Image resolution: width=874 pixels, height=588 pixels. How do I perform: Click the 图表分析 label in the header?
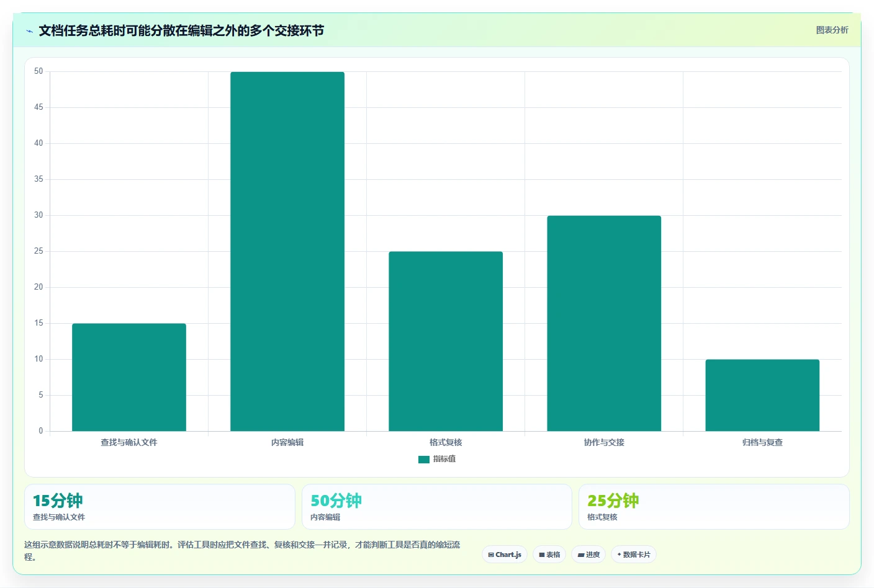tap(832, 30)
